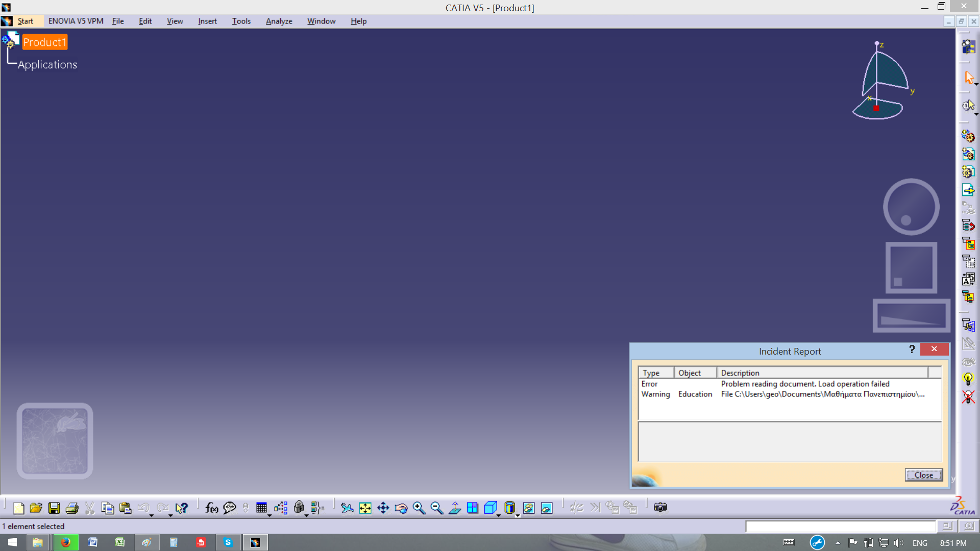Expand the Undo history dropdown arrow
980x551 pixels.
tap(152, 515)
